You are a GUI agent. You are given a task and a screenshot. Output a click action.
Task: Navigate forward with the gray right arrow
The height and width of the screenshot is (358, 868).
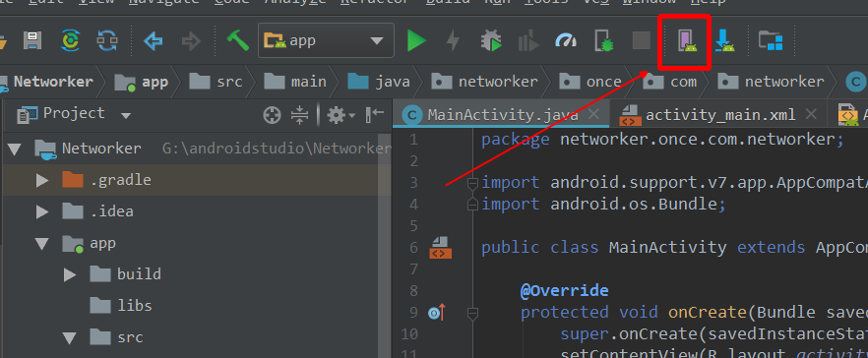191,41
